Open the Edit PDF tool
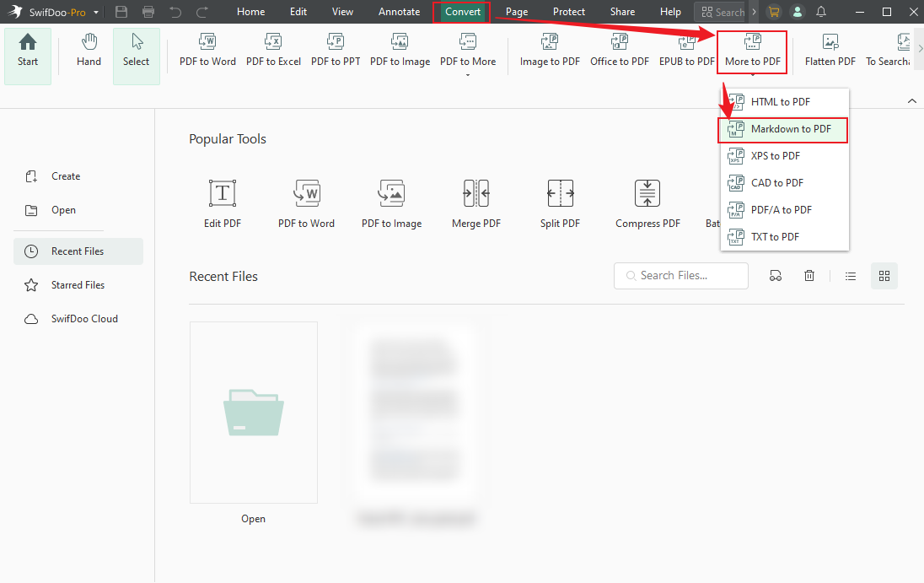This screenshot has width=924, height=583. tap(222, 202)
